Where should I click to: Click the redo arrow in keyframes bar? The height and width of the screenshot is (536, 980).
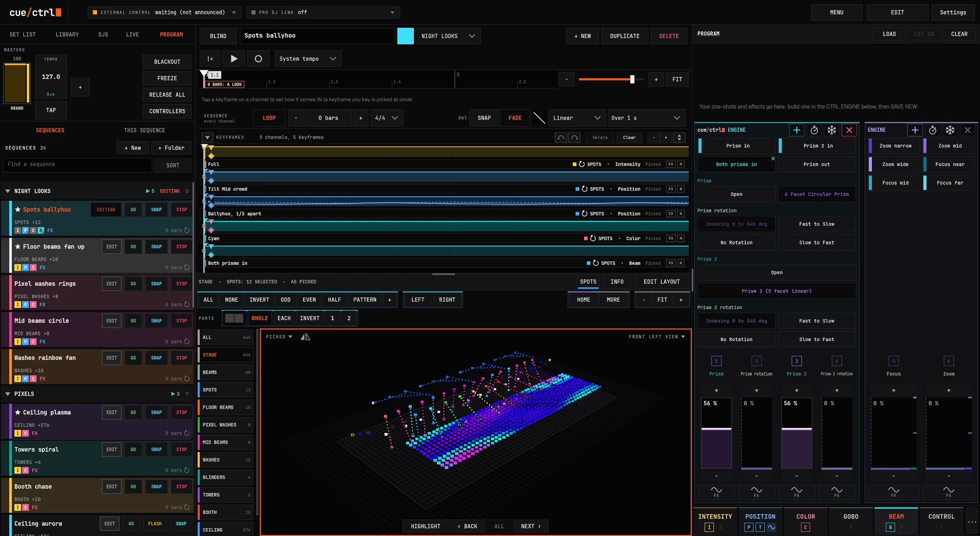click(574, 137)
